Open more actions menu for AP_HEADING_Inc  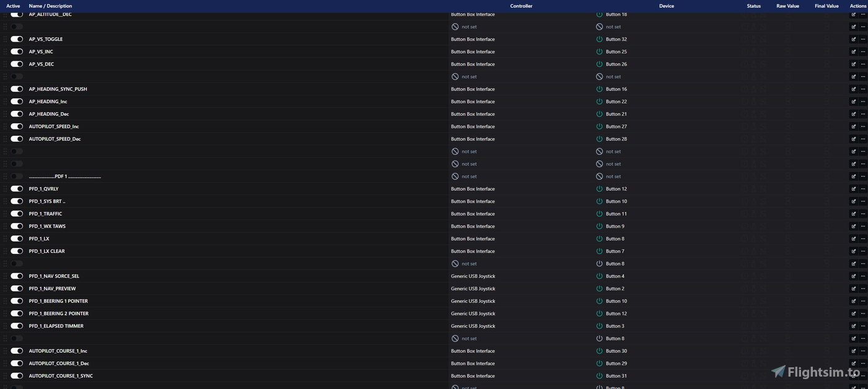(x=862, y=102)
